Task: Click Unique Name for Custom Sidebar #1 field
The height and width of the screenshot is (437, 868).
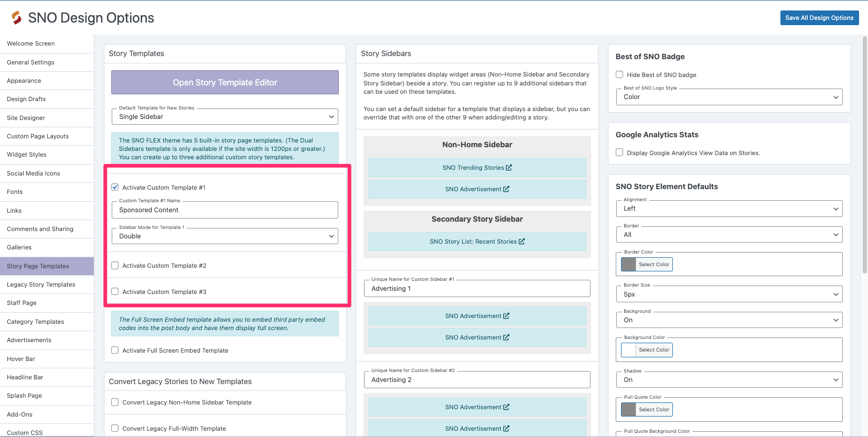Action: pos(477,289)
